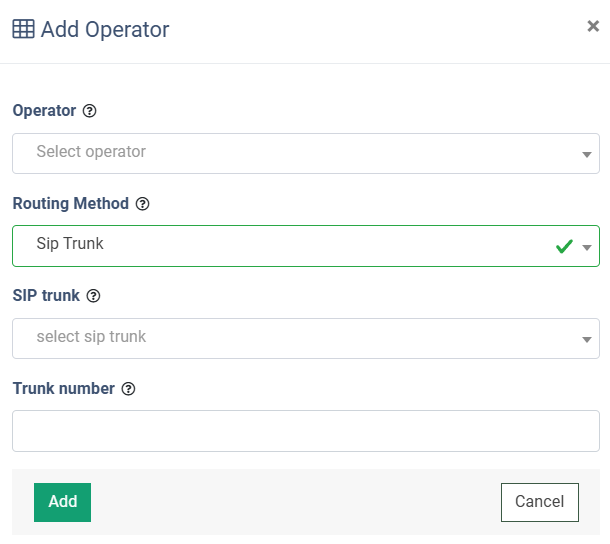This screenshot has height=544, width=610.
Task: Click the Operator field label
Action: tap(44, 111)
